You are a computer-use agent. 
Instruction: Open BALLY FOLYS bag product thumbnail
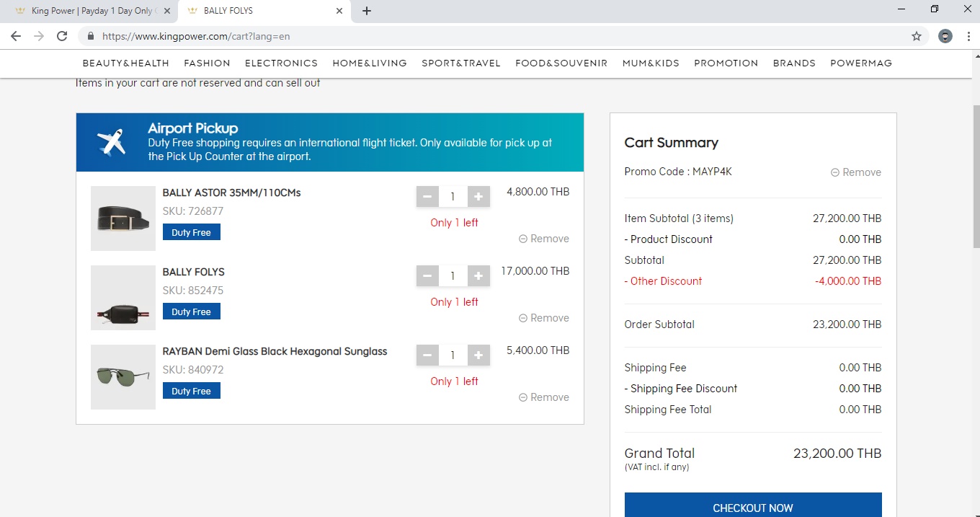coord(123,298)
